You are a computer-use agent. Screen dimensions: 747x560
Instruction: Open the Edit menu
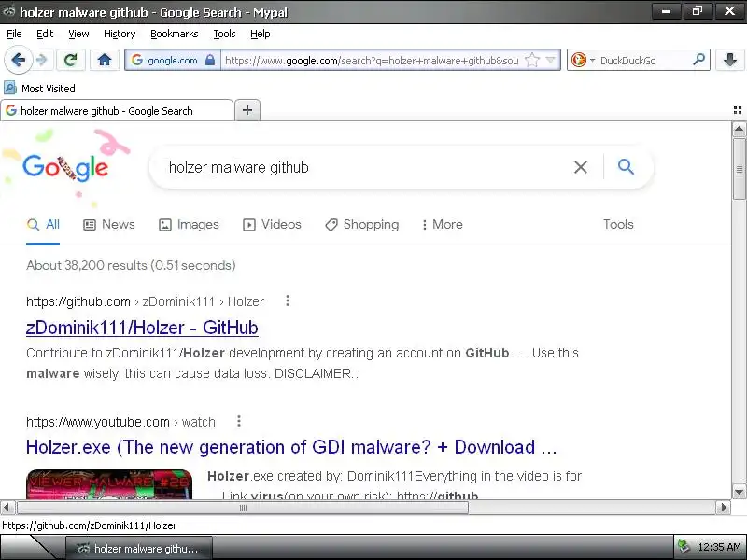click(x=45, y=34)
